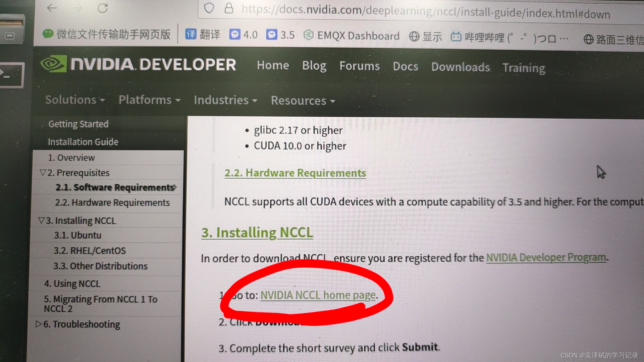Screen dimensions: 644x362
Task: Open 4. Using NCCL in sidebar
Action: [72, 284]
